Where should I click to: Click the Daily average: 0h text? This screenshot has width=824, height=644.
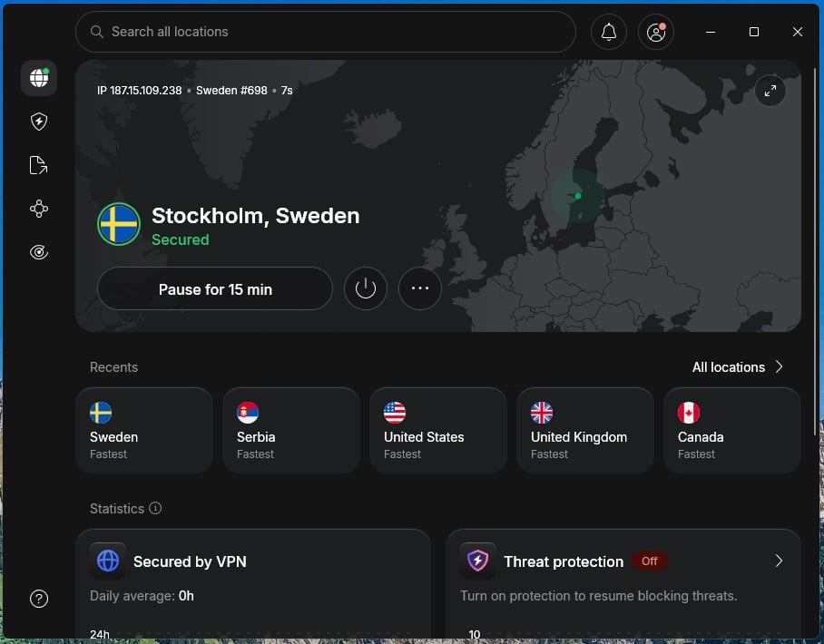click(142, 596)
